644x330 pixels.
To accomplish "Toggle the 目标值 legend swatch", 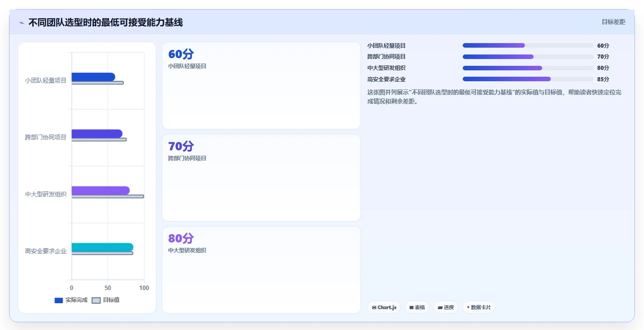I will pyautogui.click(x=96, y=300).
